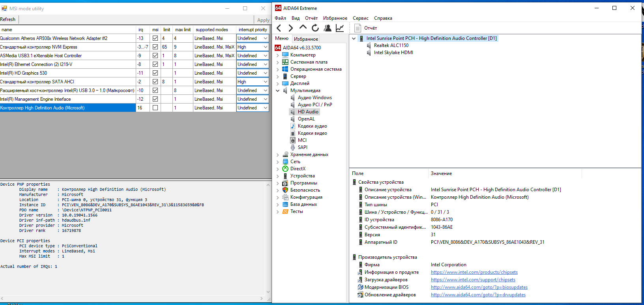This screenshot has height=305, width=644.
Task: Open interrupt priority dropdown for High Definition Audio
Action: [253, 108]
